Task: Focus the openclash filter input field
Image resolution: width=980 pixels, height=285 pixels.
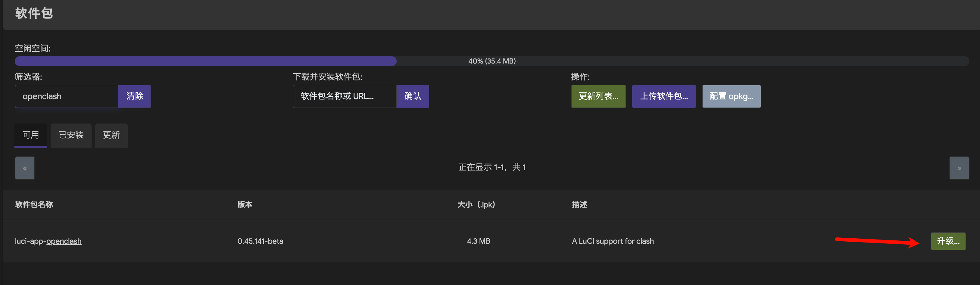Action: pyautogui.click(x=67, y=96)
